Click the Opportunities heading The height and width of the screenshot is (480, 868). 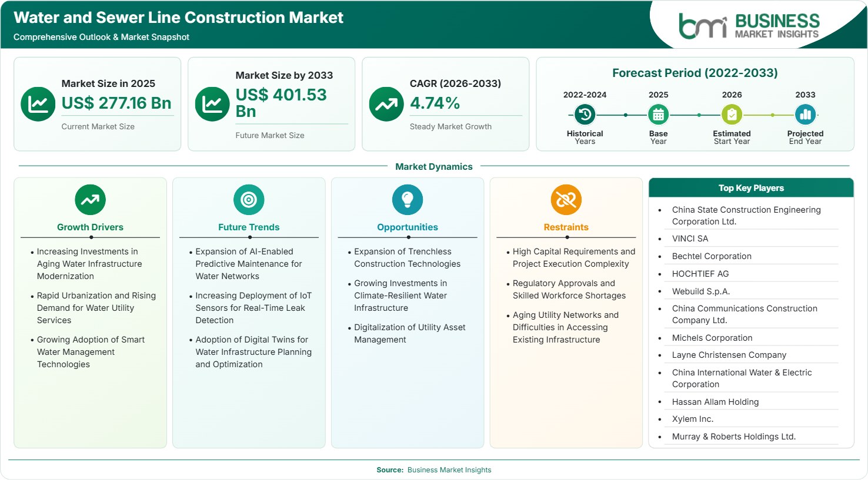click(x=408, y=227)
